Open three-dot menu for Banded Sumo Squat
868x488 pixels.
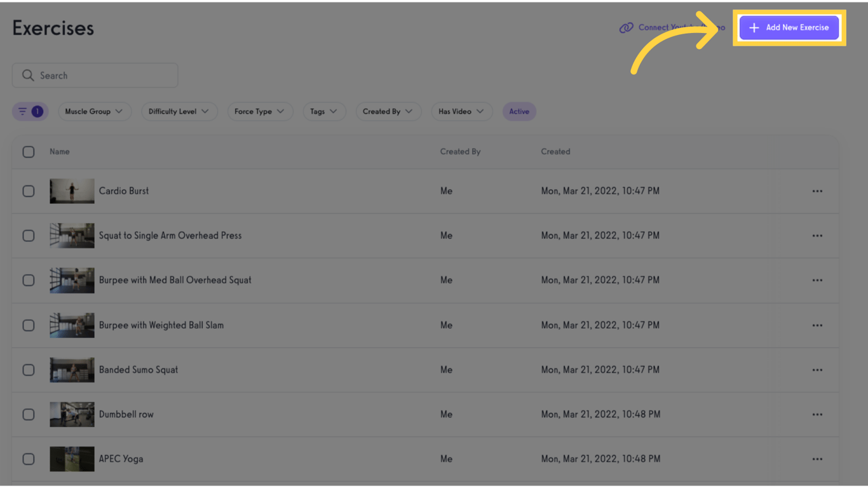[817, 370]
